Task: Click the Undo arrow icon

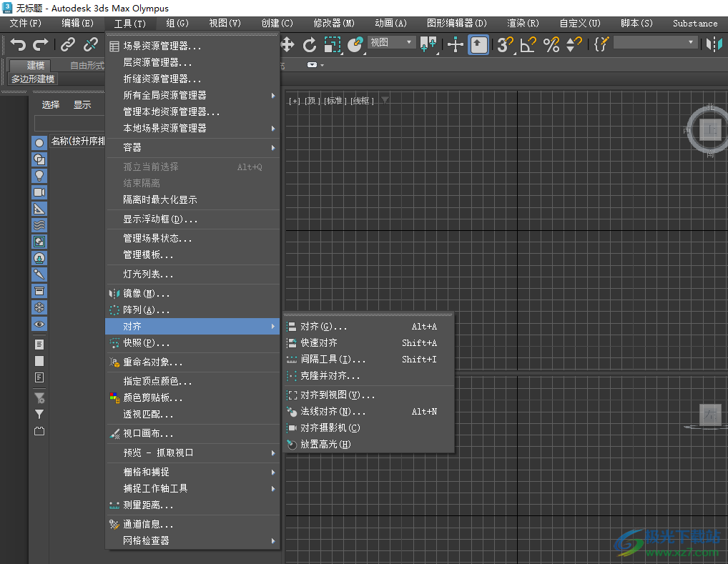Action: coord(17,44)
